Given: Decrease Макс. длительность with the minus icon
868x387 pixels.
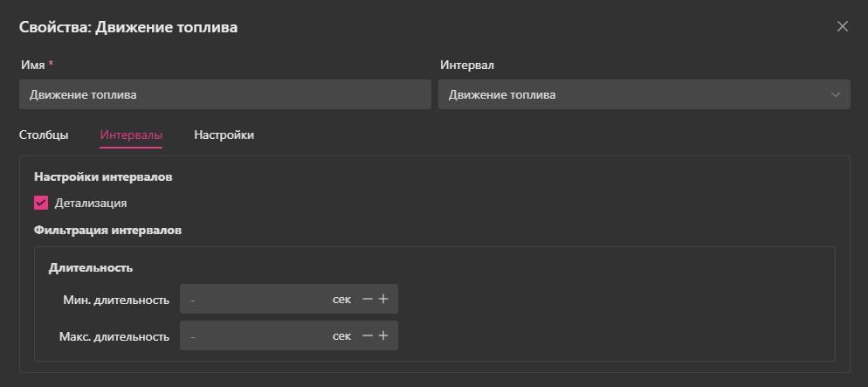Looking at the screenshot, I should click(x=368, y=335).
